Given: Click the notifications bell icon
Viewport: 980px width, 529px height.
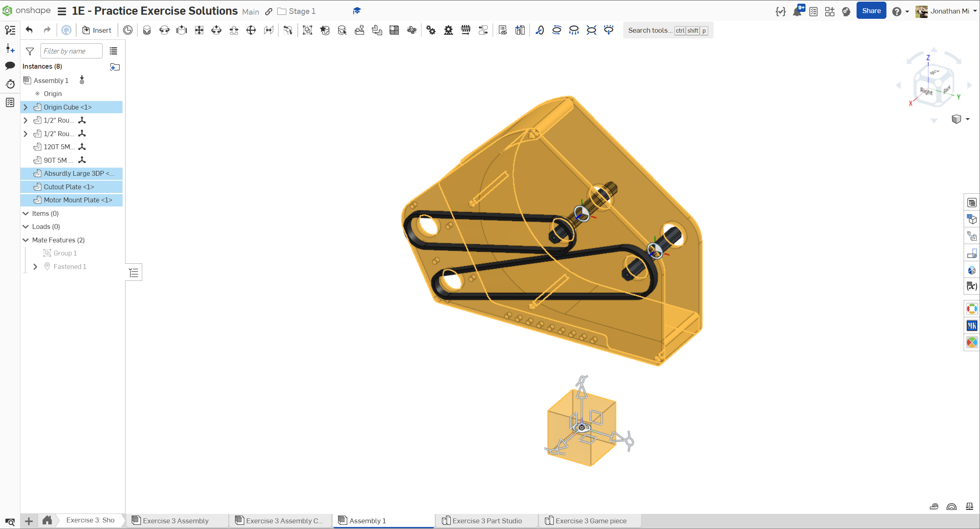Looking at the screenshot, I should (797, 11).
